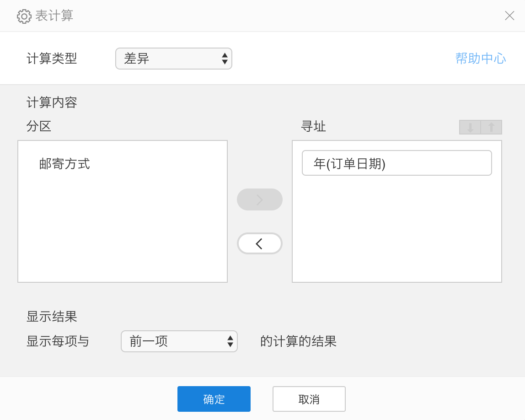Select 邮寄方式 in the 分区 list
This screenshot has height=420, width=525.
(64, 164)
